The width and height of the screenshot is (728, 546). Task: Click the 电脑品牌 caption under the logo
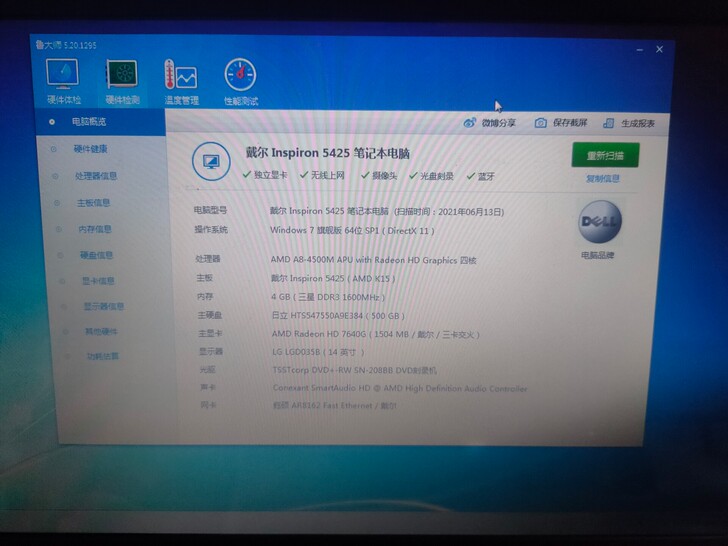tap(598, 255)
